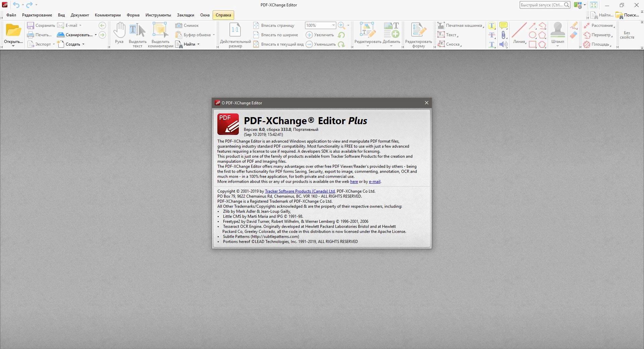
Task: Open the Экспорт dropdown arrow
Action: coord(54,44)
